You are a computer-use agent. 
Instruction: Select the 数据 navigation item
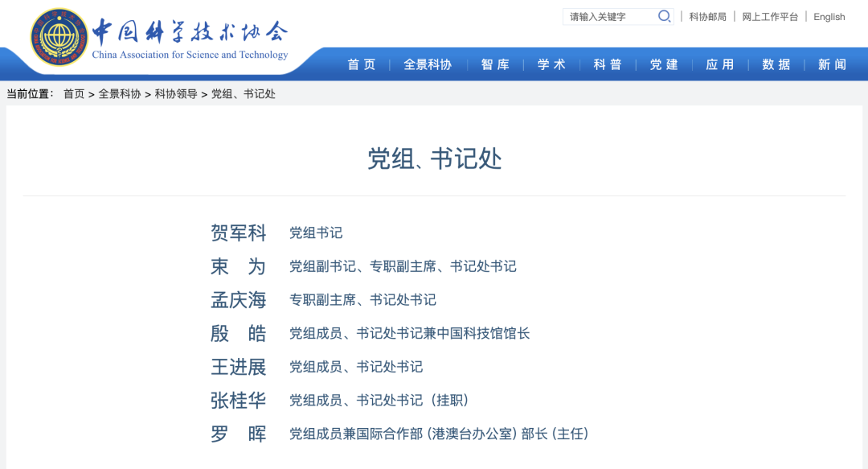tap(776, 64)
